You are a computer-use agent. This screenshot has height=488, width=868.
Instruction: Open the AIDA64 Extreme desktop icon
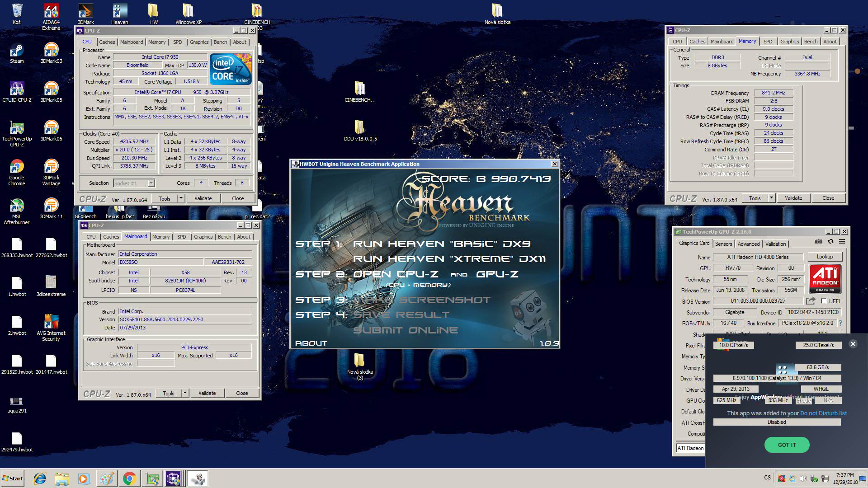(x=51, y=17)
